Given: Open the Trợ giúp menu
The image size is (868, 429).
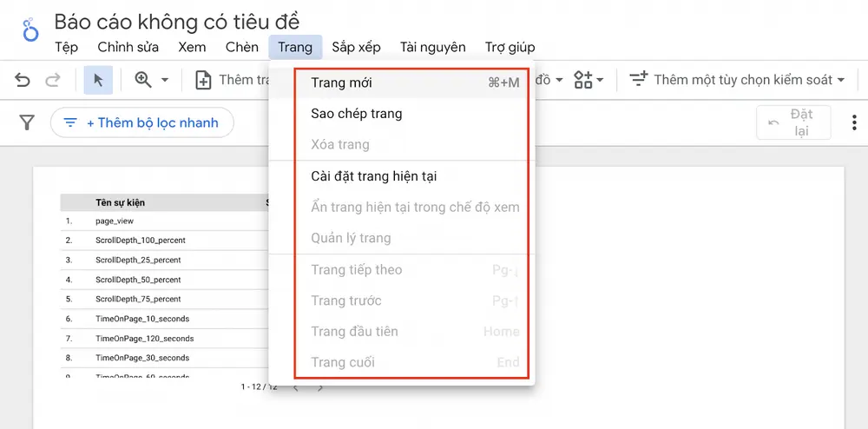Looking at the screenshot, I should click(510, 47).
